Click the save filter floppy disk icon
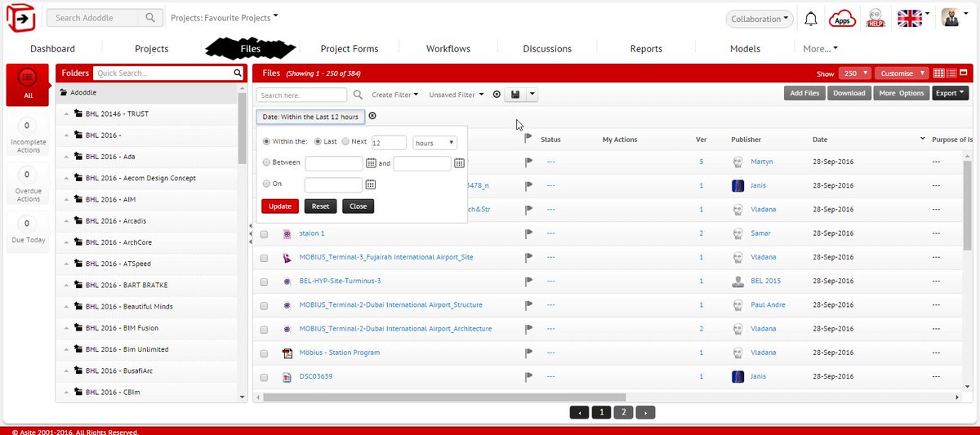Viewport: 980px width, 435px height. coord(514,95)
